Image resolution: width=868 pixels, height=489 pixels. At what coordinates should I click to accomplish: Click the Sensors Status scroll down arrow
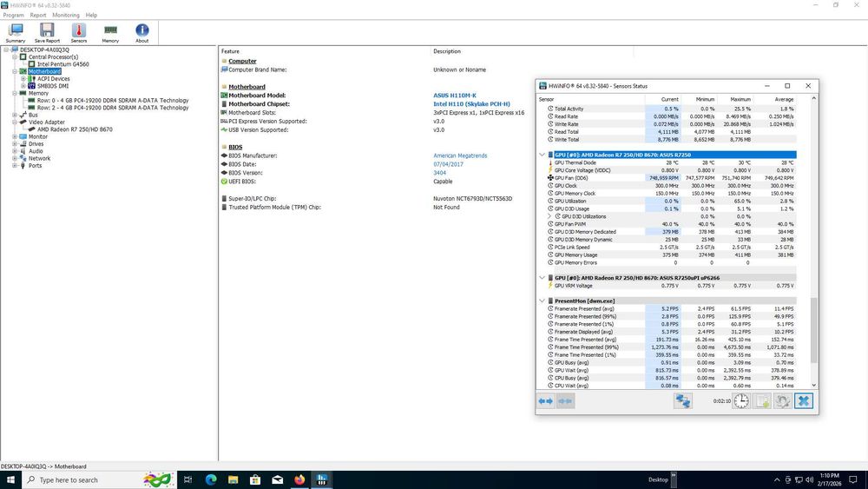tap(814, 386)
